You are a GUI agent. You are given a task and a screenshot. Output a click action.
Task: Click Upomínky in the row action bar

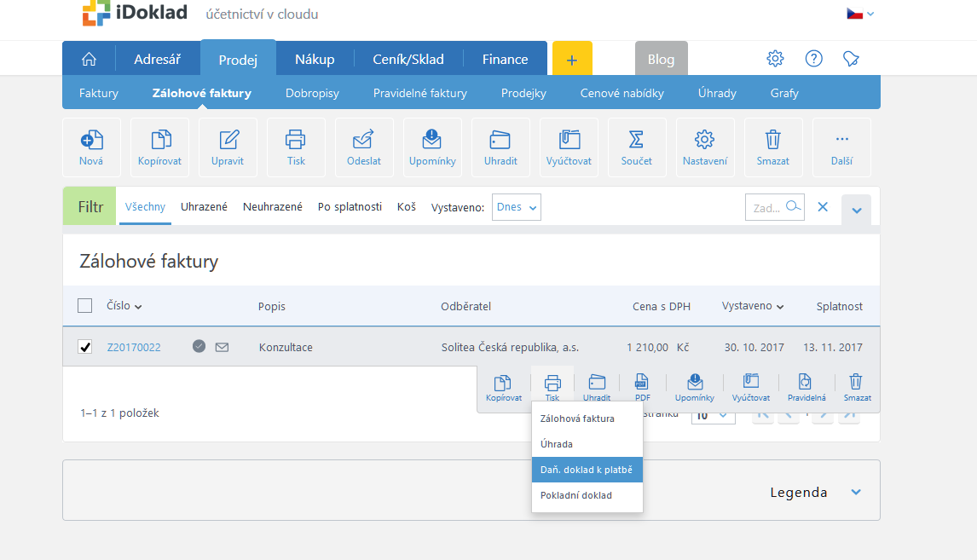(x=695, y=388)
